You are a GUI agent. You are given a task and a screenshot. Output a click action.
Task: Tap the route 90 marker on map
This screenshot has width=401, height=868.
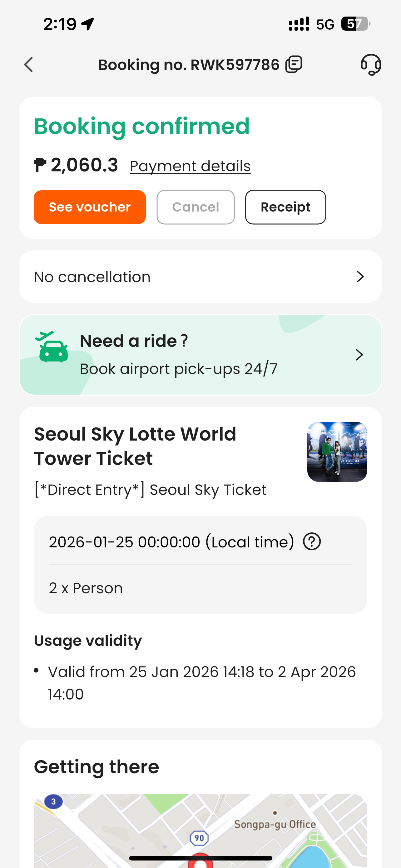coord(199,838)
